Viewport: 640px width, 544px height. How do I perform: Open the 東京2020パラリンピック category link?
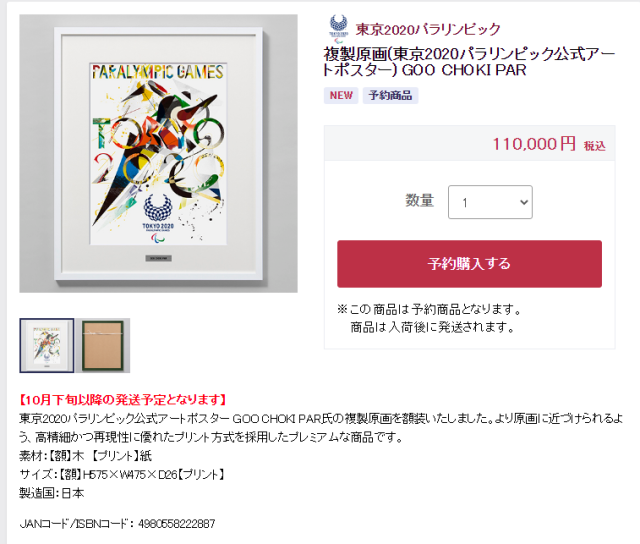click(428, 29)
